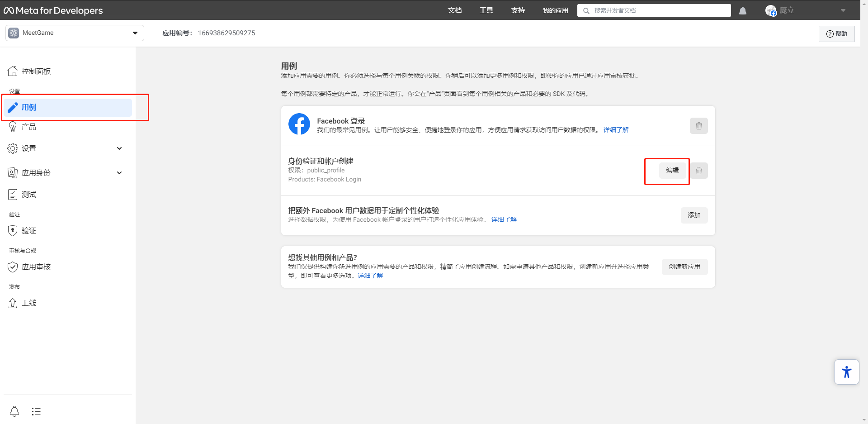
Task: Click the 创建新应用 button
Action: coord(684,267)
